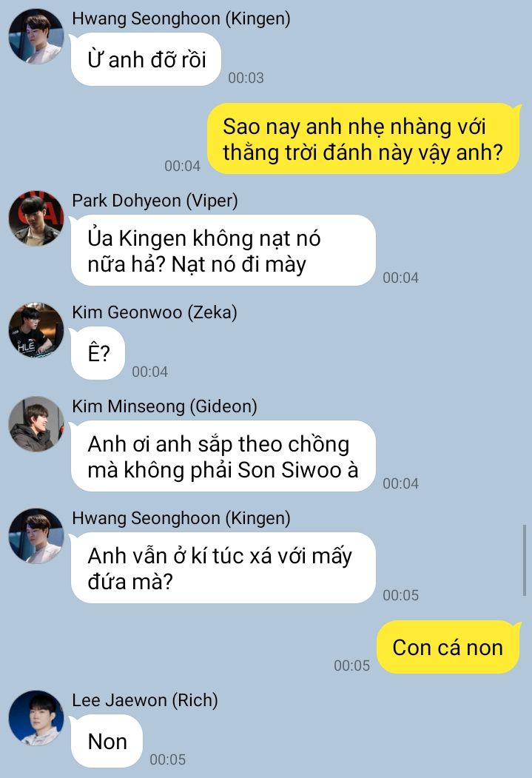
Task: Open Kingen's avatar next to dormitory message
Action: tap(36, 536)
